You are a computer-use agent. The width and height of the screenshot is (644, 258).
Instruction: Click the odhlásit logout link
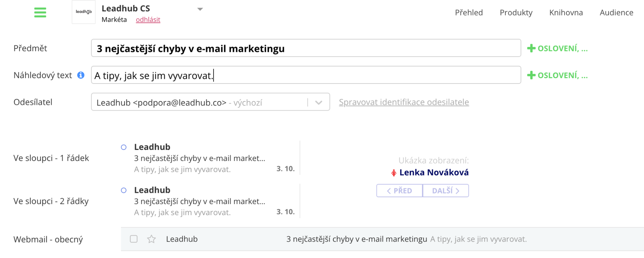click(x=148, y=20)
